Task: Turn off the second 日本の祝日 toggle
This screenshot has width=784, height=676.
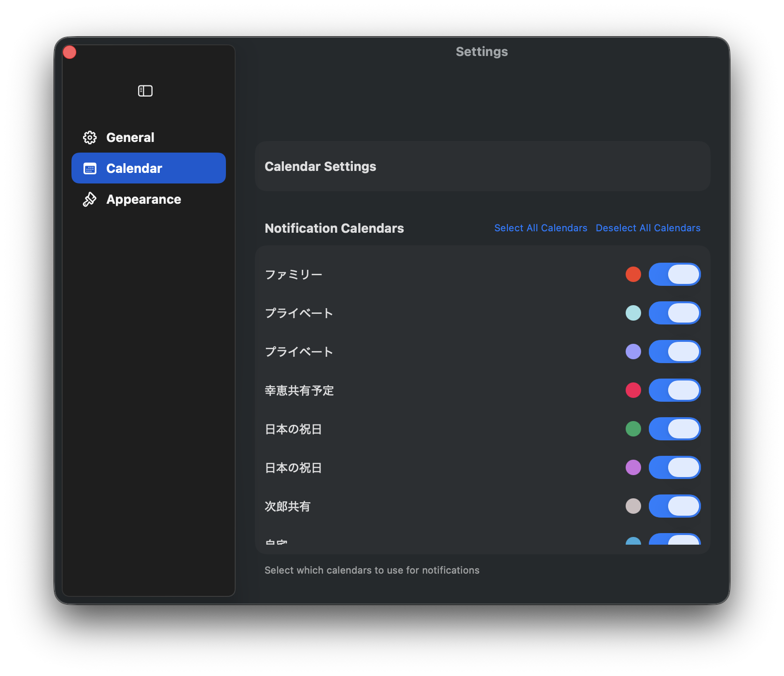Action: pos(674,467)
